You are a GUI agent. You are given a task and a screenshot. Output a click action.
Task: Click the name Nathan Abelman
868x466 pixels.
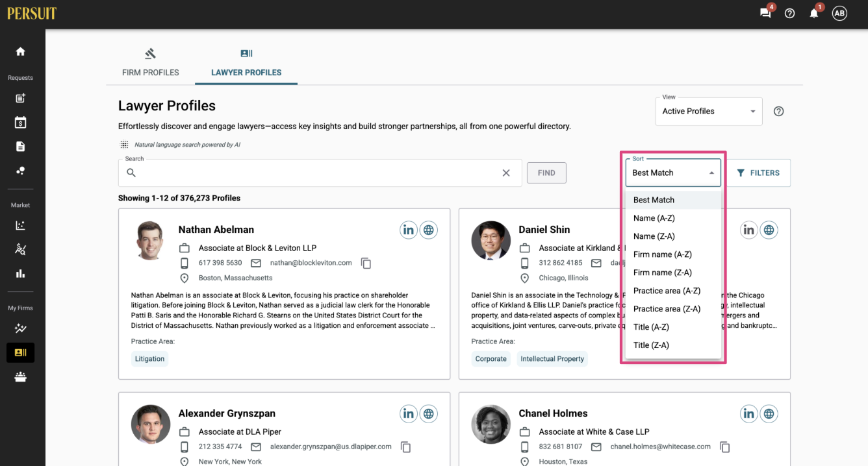click(x=216, y=230)
